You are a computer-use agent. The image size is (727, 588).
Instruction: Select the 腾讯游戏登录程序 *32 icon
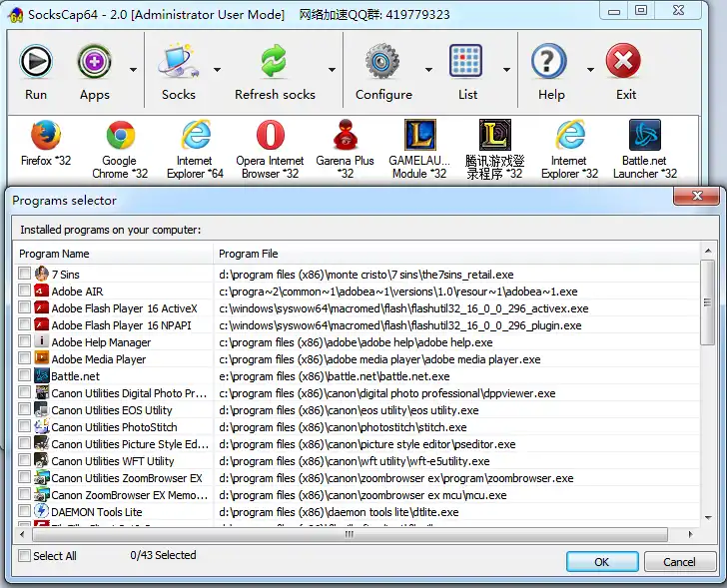tap(494, 135)
